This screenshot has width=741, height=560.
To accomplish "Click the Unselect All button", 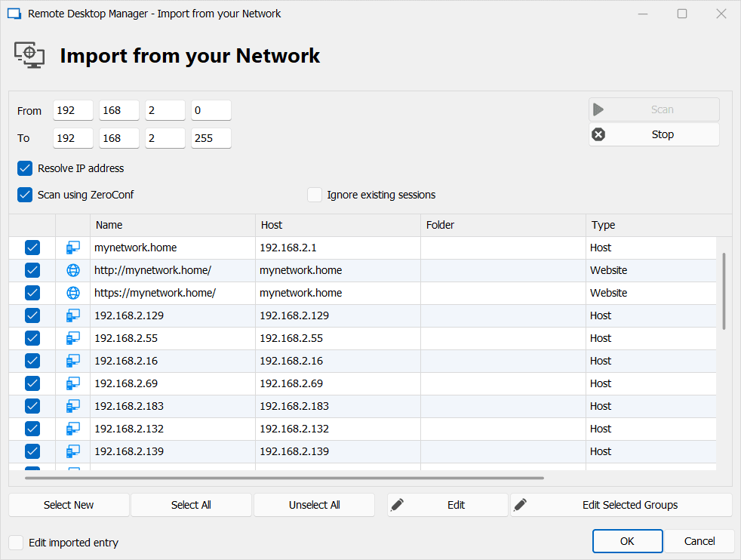I will coord(314,505).
